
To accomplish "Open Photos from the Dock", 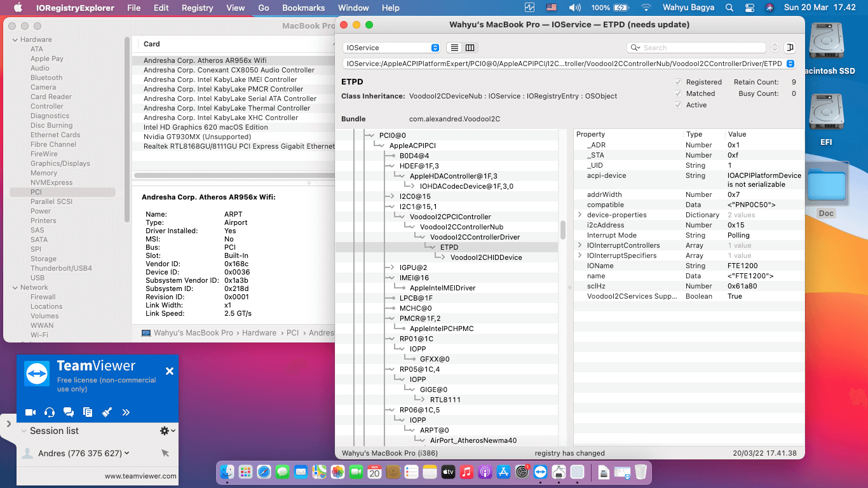I will (337, 472).
